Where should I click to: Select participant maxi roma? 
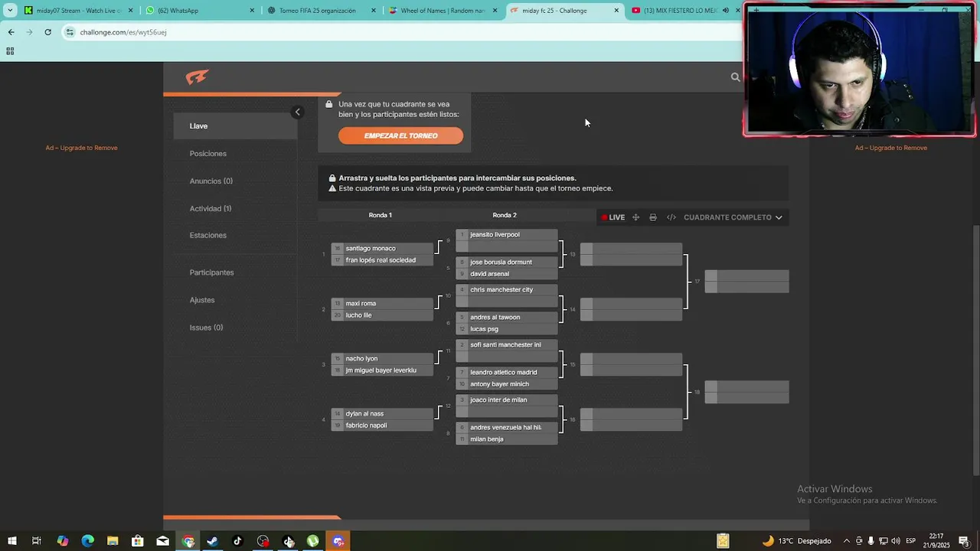pos(382,304)
